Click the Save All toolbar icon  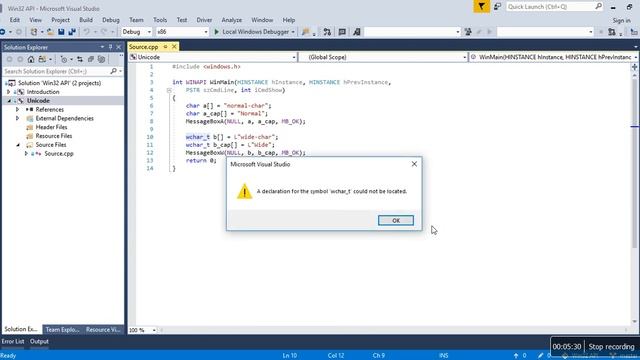click(72, 32)
